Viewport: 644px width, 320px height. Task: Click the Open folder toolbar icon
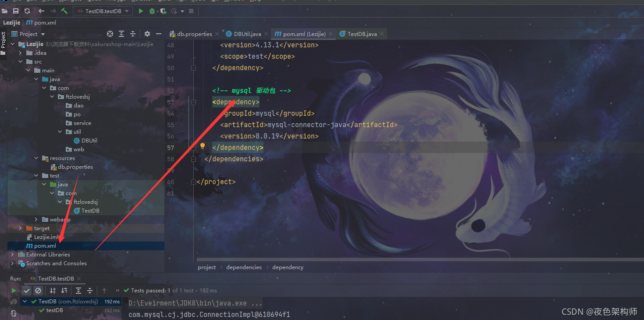click(5, 11)
